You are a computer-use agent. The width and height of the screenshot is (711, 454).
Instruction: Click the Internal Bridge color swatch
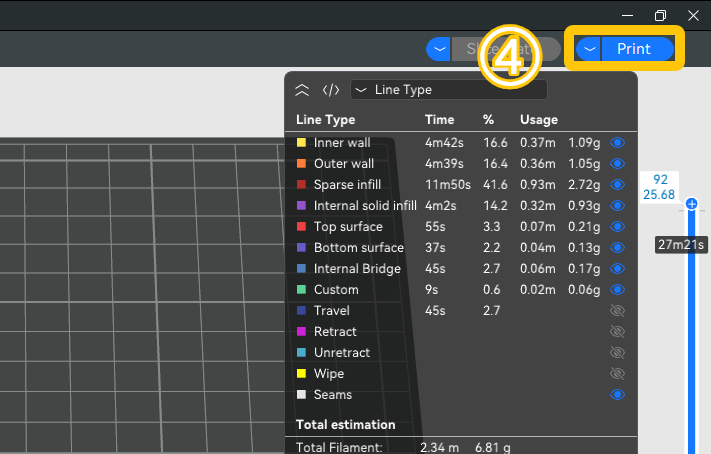coord(301,268)
